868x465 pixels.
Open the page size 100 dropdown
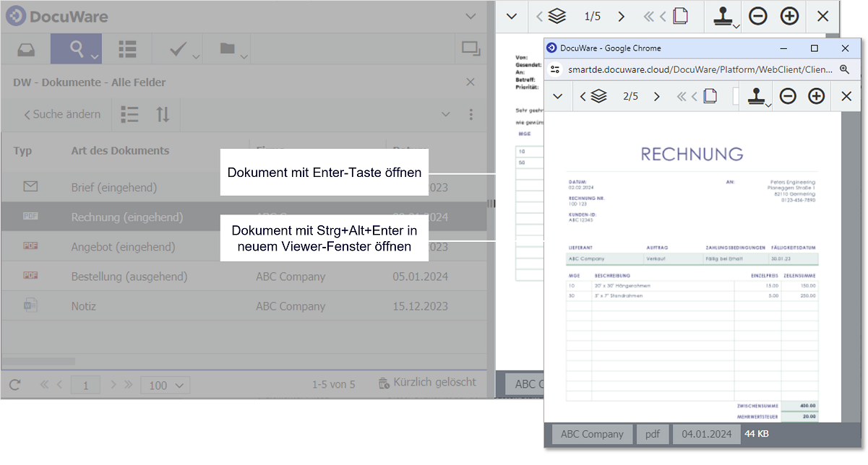165,385
